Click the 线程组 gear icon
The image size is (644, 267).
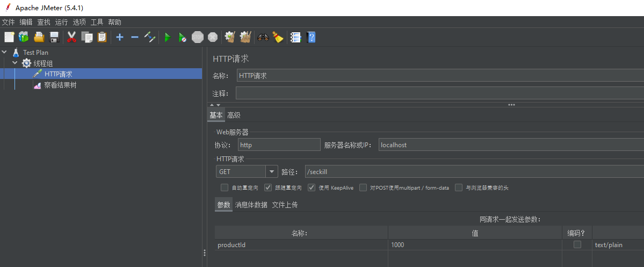[27, 63]
